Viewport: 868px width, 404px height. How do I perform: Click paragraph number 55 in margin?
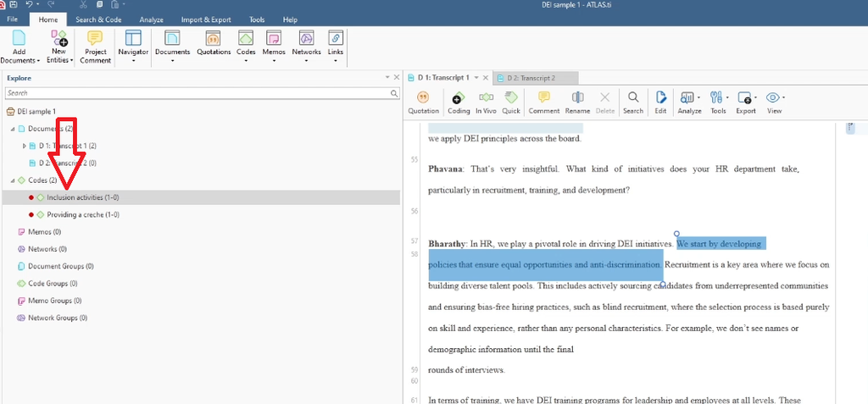coord(415,159)
